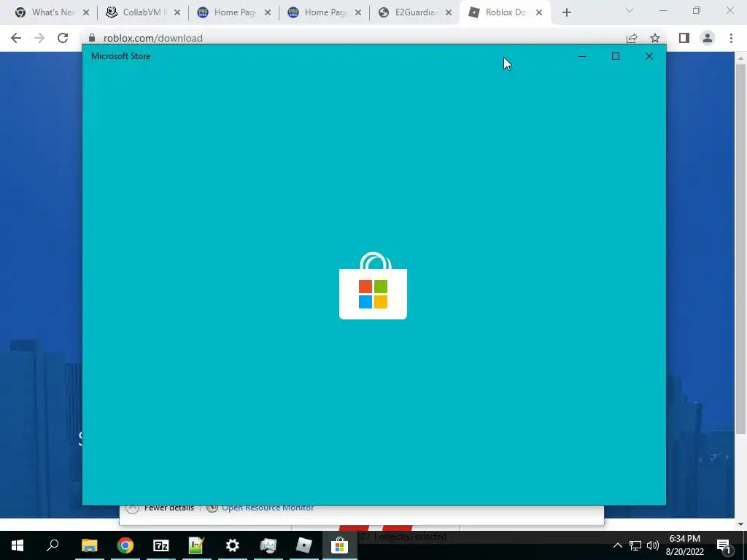Open the green notepad app on taskbar
This screenshot has height=560, width=747.
(x=196, y=545)
